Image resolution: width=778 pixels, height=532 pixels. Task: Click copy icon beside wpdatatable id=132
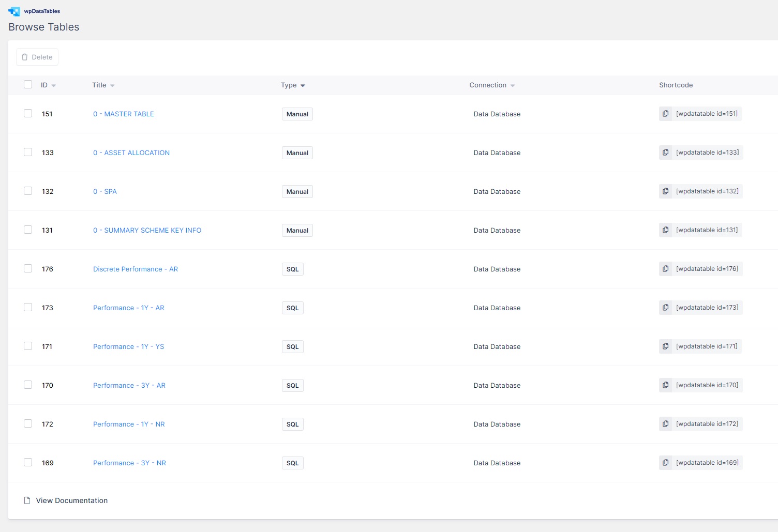click(x=665, y=191)
